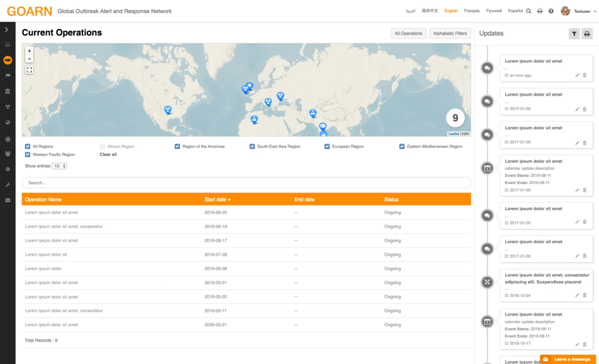Open the gear settings sidebar icon
Viewport: 599px width, 364px height.
click(8, 169)
